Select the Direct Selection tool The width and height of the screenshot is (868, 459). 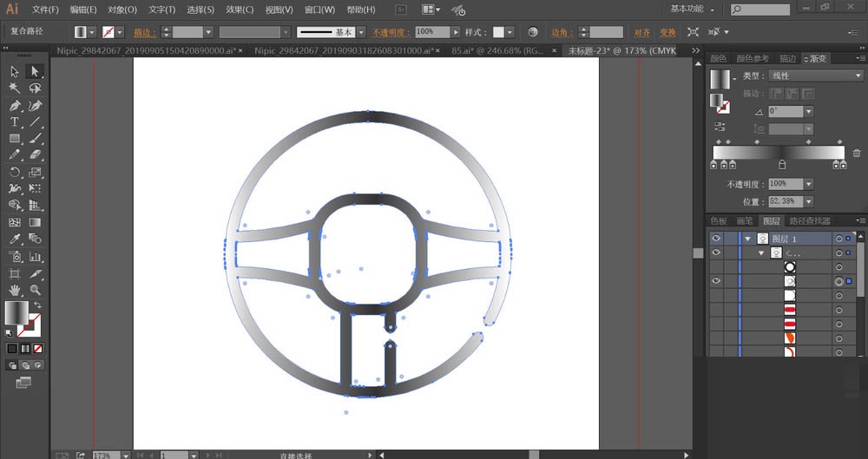pyautogui.click(x=35, y=71)
